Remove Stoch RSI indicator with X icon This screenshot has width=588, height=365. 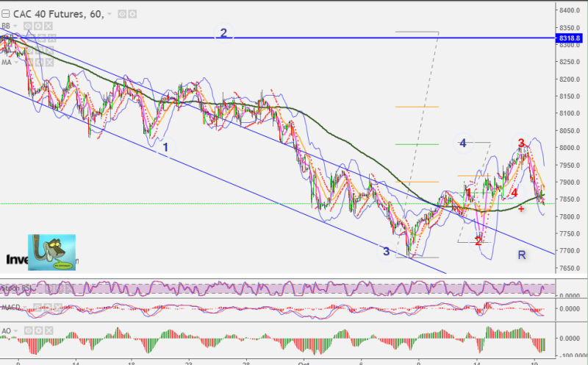pyautogui.click(x=69, y=288)
